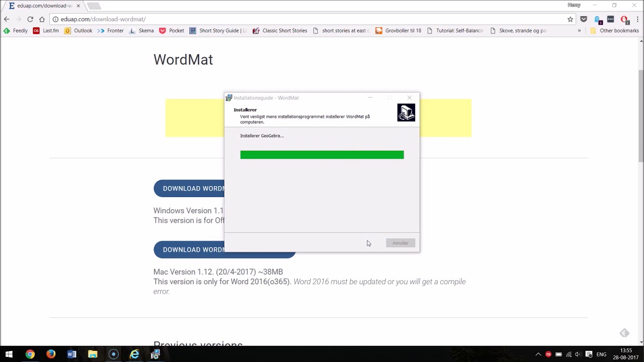This screenshot has height=362, width=644.
Task: Click the Annuller button in installer
Action: pyautogui.click(x=400, y=243)
